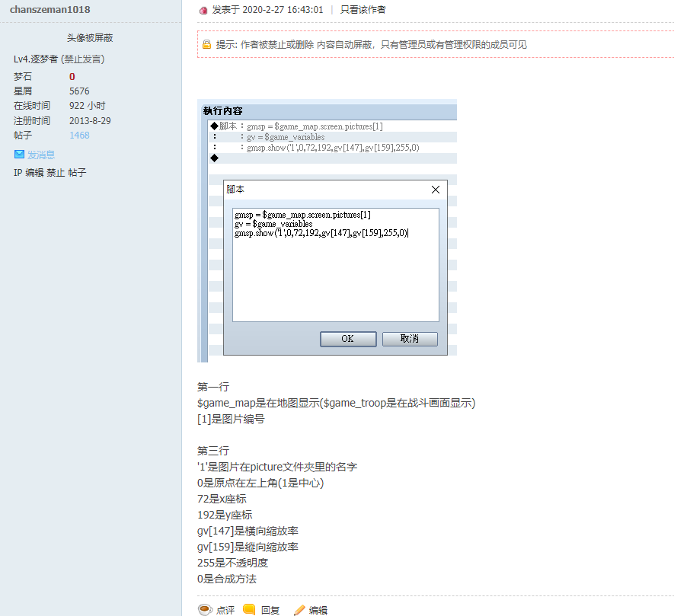Click the OK button in script dialog
The image size is (674, 616).
coord(348,339)
